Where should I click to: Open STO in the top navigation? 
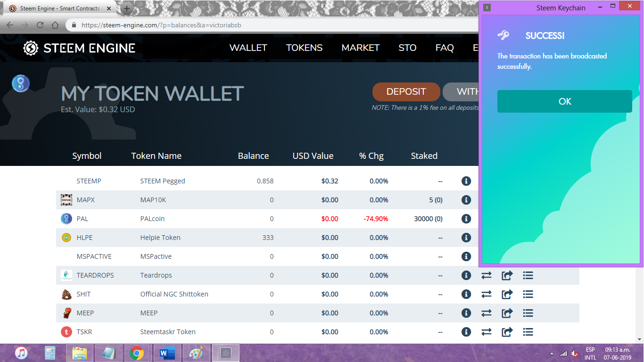pyautogui.click(x=407, y=48)
